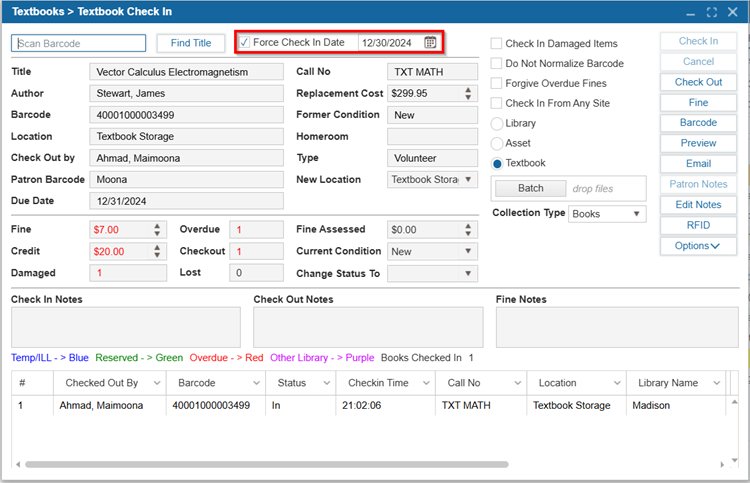Expand the Collection Type dropdown
750x483 pixels.
click(637, 214)
